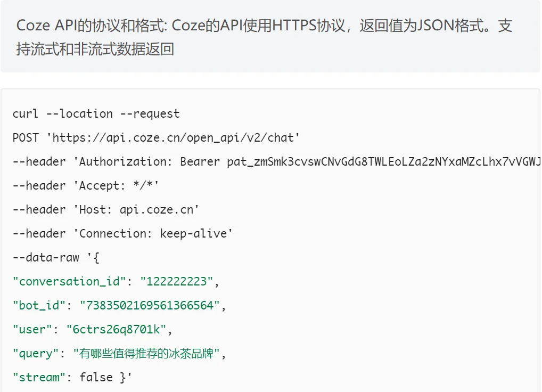
Task: Click the 'Accept: */*' header line
Action: click(x=86, y=186)
